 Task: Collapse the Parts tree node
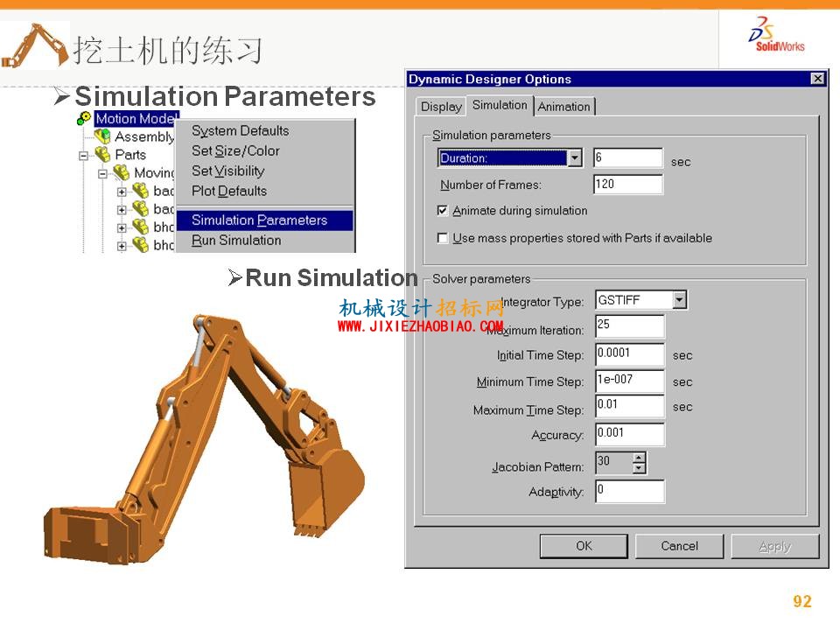pos(84,156)
